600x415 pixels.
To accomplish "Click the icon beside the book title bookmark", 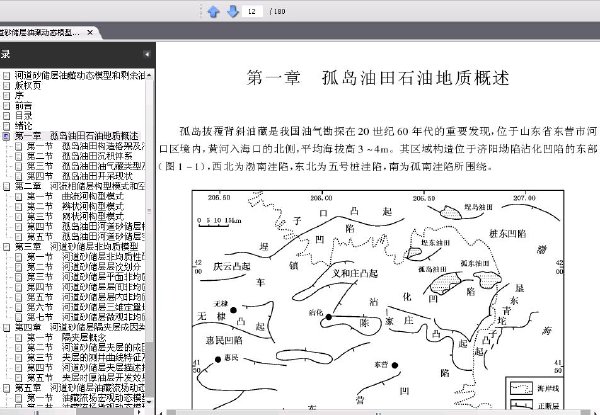I will (6, 76).
